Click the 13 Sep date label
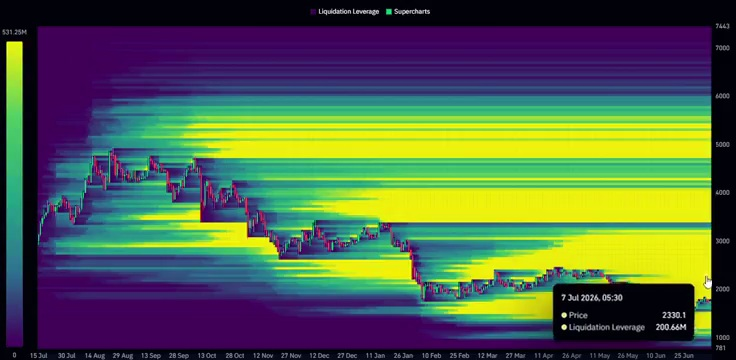 tap(151, 355)
